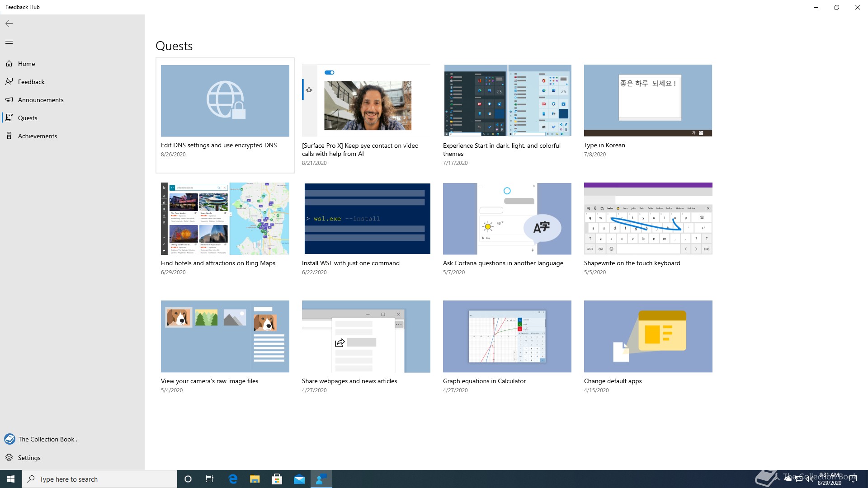Screen dimensions: 868x488
Task: Open The Collection Book account entry
Action: tap(72, 439)
